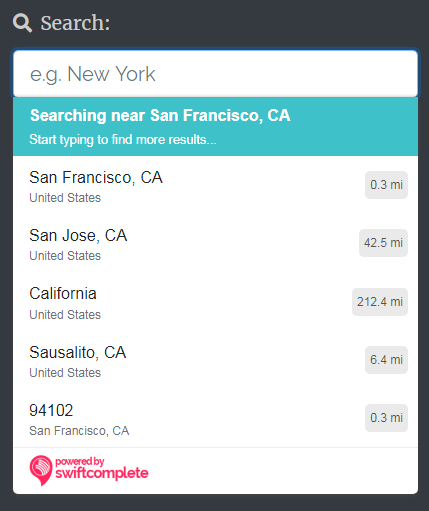Click the 'Search:' heading label

click(75, 23)
